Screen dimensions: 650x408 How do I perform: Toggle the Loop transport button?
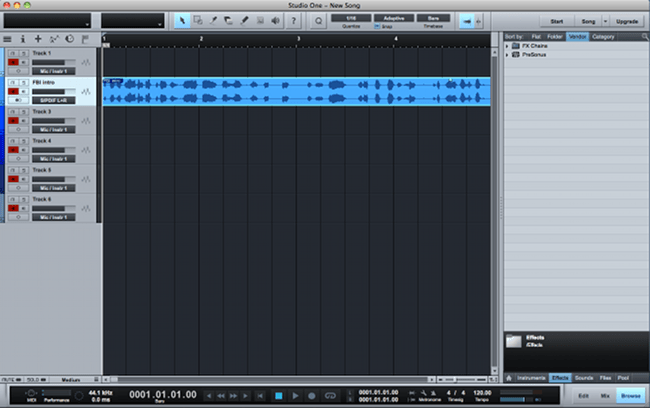point(330,396)
